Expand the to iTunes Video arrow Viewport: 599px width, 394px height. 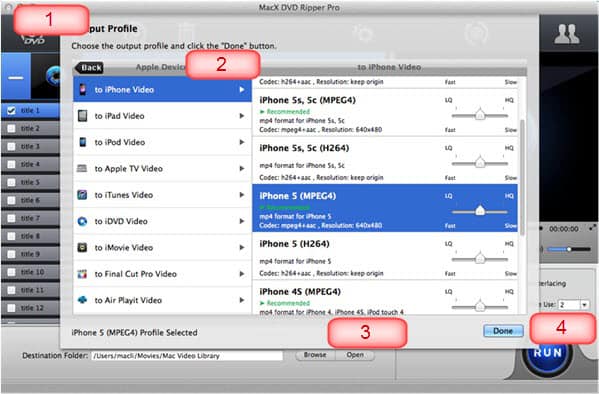[x=241, y=195]
